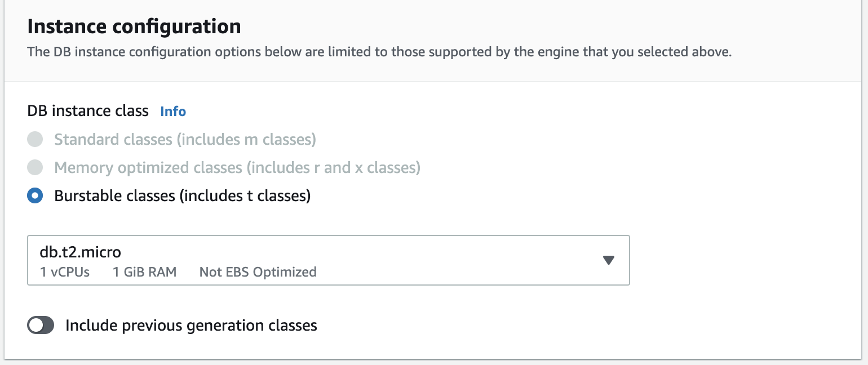Expand the DB instance class selector arrow
Viewport: 868px width, 365px height.
(609, 260)
